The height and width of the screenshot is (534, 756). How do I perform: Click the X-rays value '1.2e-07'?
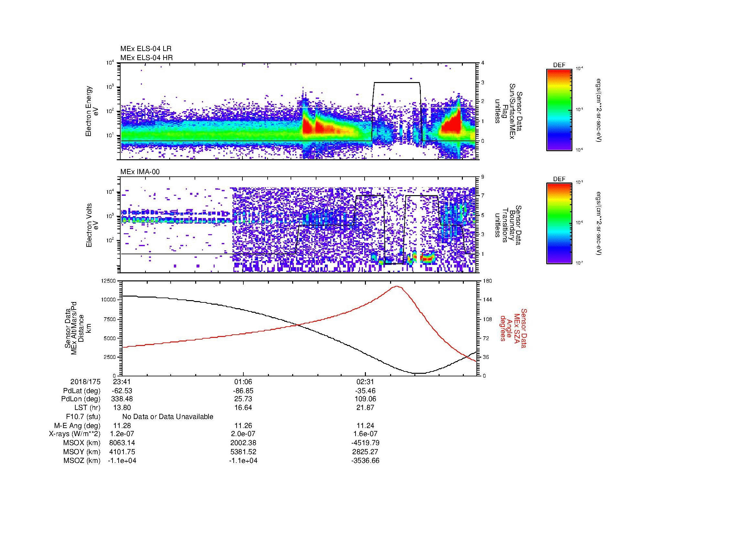point(122,434)
